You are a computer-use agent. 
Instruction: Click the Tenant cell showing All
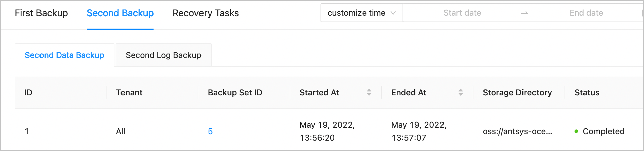click(121, 131)
